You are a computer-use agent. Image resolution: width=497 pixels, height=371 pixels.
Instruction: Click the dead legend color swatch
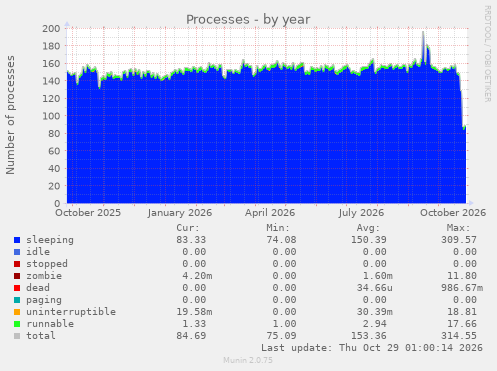click(17, 288)
